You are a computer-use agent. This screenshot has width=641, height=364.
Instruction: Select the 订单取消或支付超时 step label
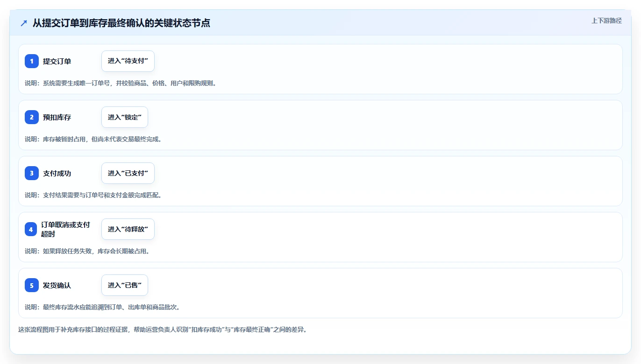coord(65,229)
